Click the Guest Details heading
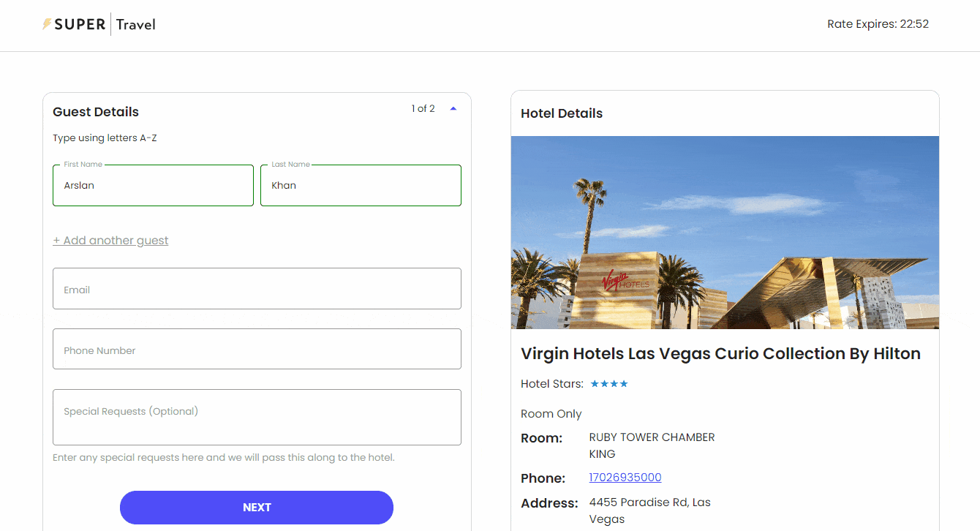Viewport: 980px width, 531px height. click(x=96, y=112)
